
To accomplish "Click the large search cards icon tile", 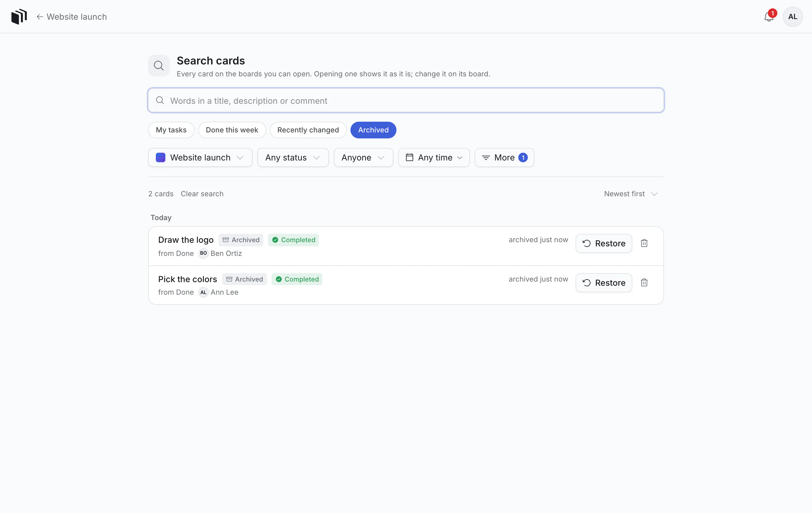I will (x=159, y=65).
